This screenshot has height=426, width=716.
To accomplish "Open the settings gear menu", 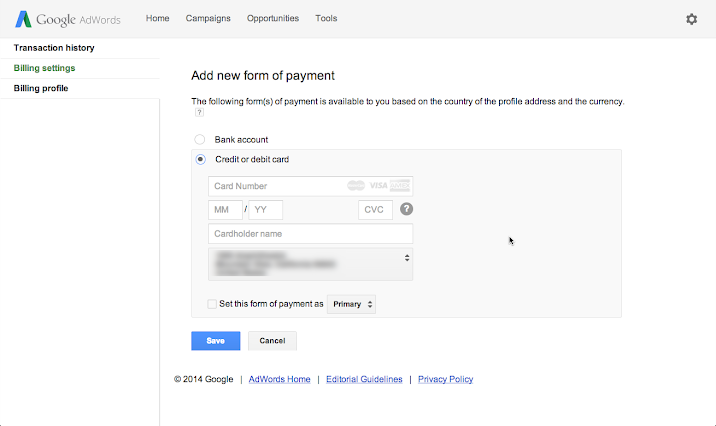I will [691, 19].
